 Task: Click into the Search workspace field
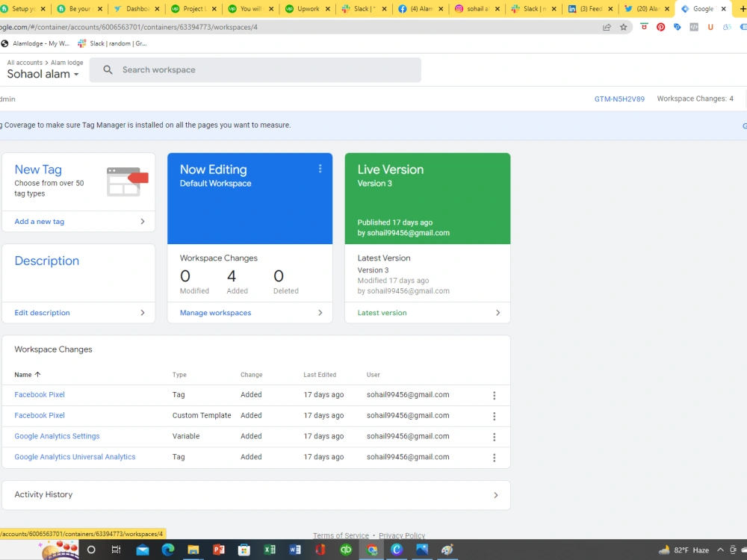[255, 70]
